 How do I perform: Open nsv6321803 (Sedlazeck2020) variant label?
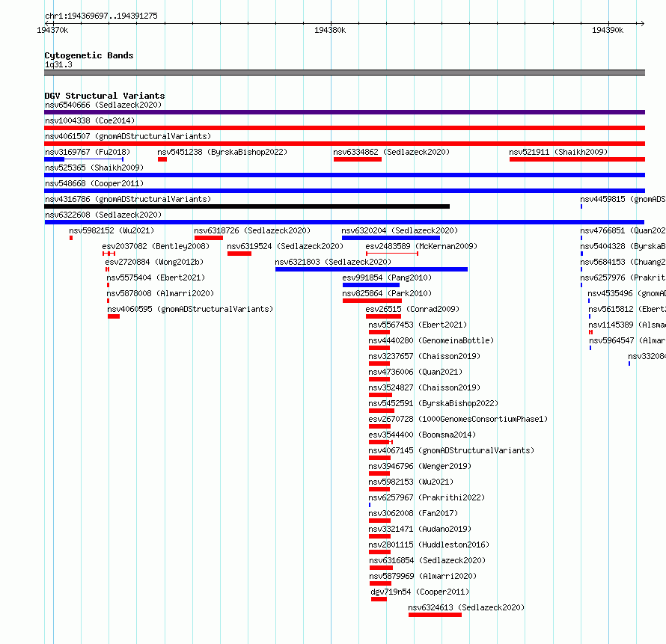coord(333,262)
